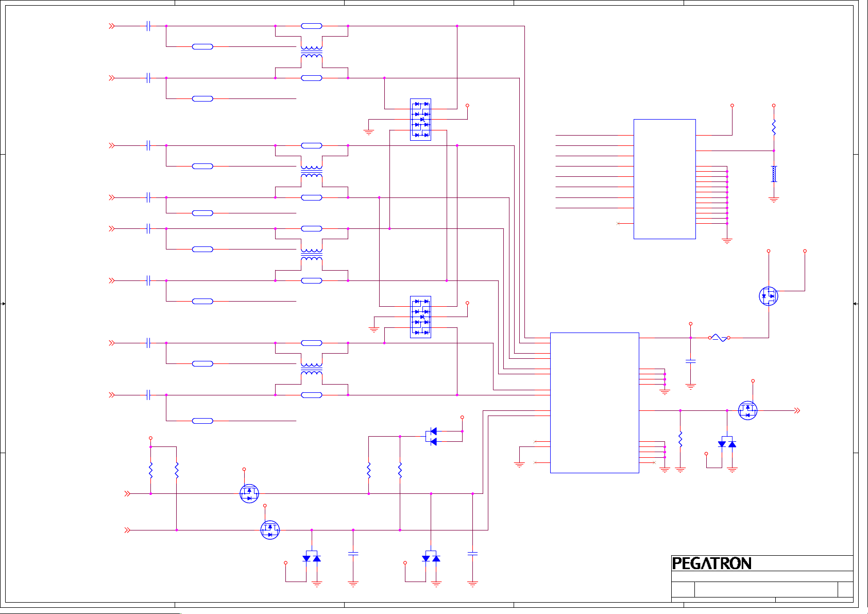
Task: Select the fuse symbol right of the large IC
Action: [719, 338]
